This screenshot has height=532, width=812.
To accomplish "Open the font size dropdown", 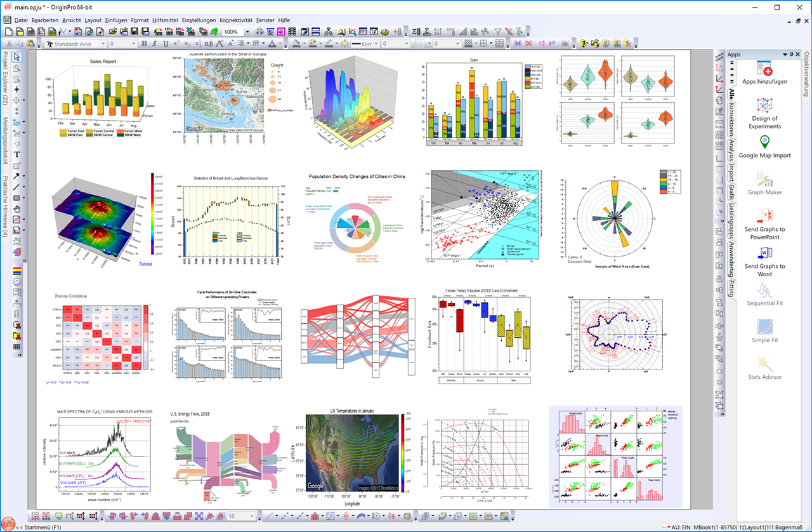I will [134, 44].
